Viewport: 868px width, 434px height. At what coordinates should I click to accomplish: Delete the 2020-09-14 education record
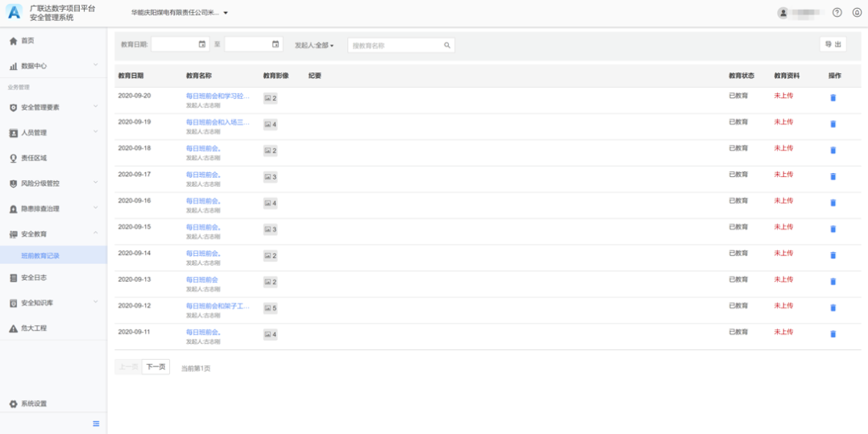[x=833, y=255]
